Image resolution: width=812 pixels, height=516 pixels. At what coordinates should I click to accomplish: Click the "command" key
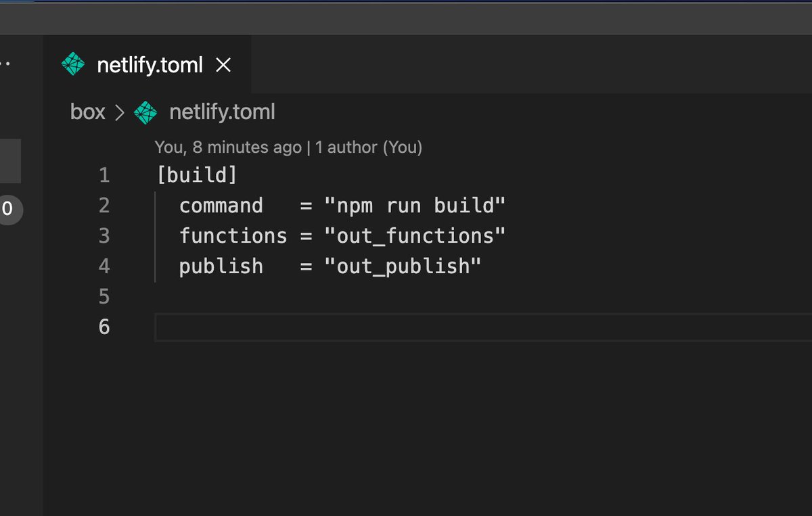tap(221, 206)
